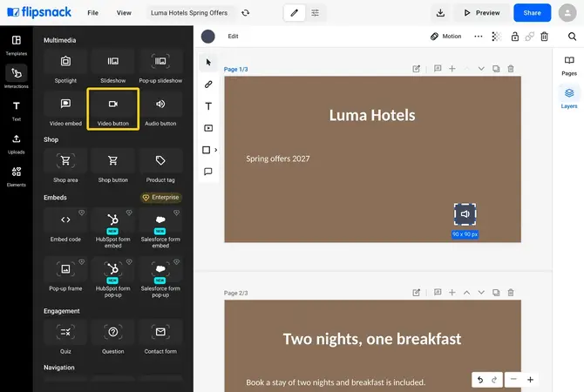Open the Uploads sidebar panel
The height and width of the screenshot is (392, 584).
pos(17,144)
